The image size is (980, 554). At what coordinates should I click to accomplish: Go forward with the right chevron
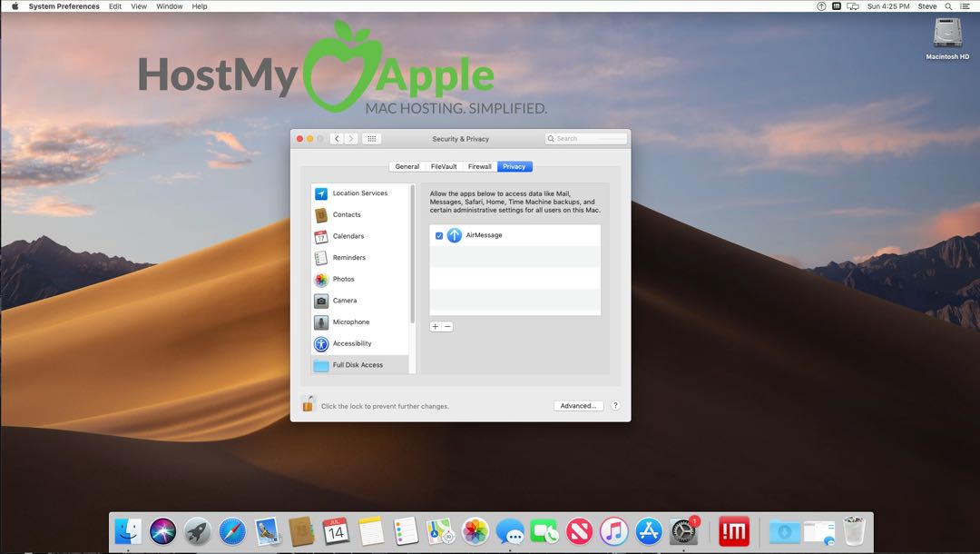coord(351,139)
